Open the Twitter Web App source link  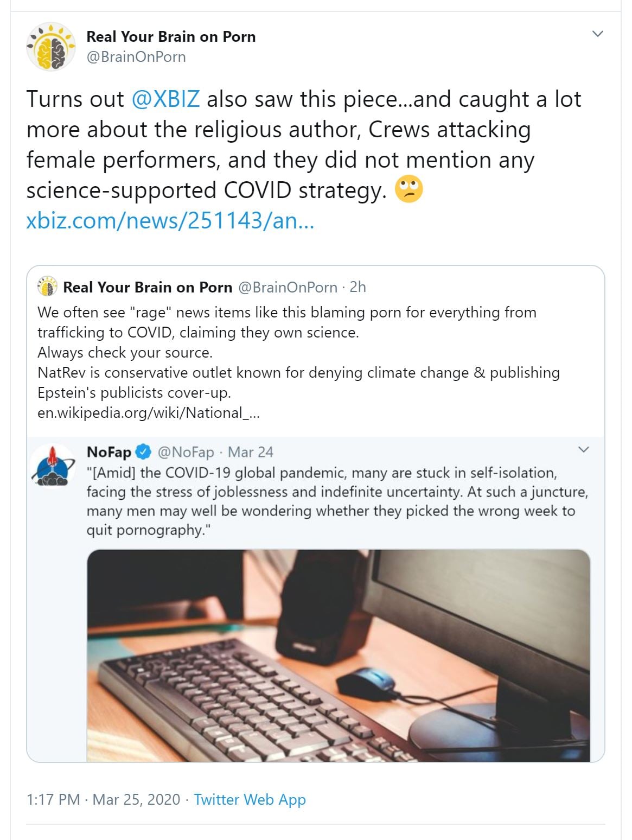pos(250,799)
